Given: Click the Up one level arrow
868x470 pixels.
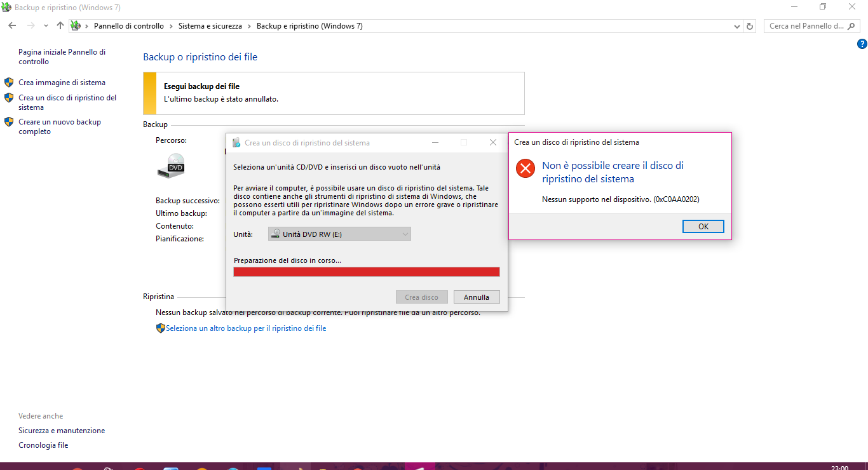Looking at the screenshot, I should pyautogui.click(x=60, y=26).
